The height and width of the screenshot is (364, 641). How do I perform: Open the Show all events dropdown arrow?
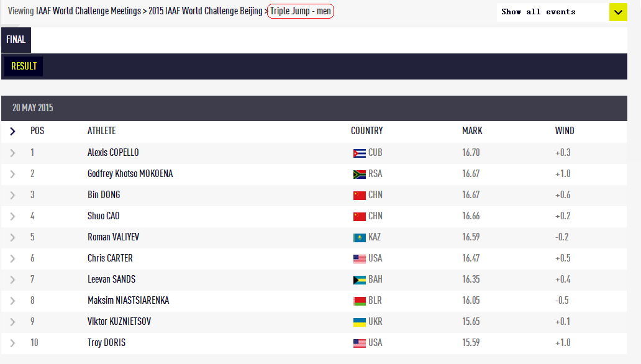pos(618,12)
